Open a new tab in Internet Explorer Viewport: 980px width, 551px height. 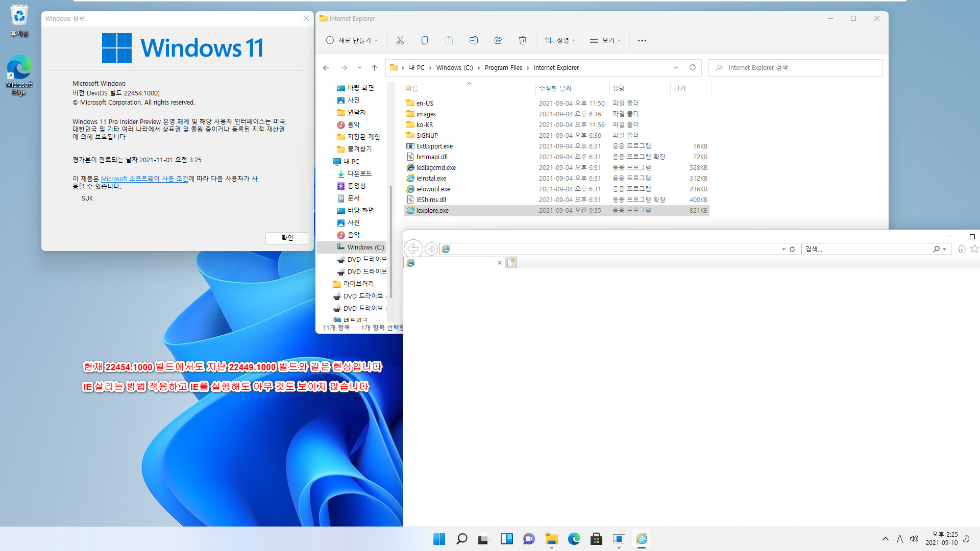tap(511, 263)
